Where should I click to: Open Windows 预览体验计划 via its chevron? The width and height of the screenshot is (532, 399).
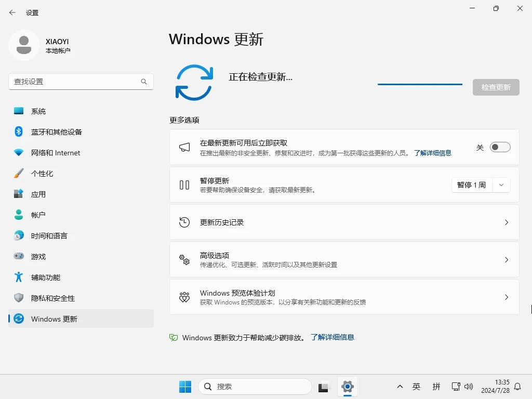506,297
